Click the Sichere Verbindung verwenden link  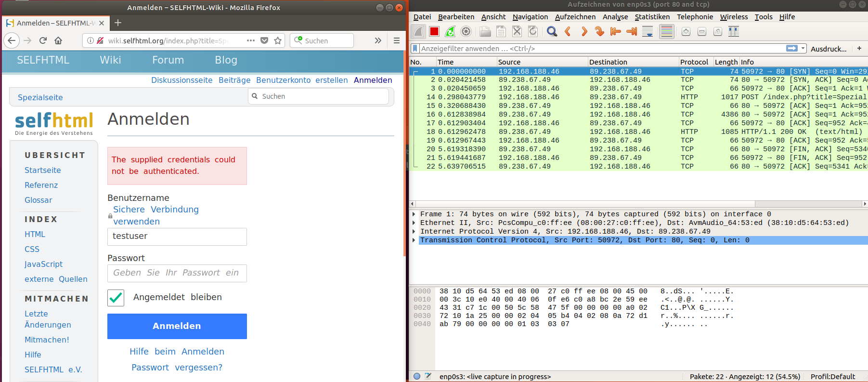click(x=156, y=215)
